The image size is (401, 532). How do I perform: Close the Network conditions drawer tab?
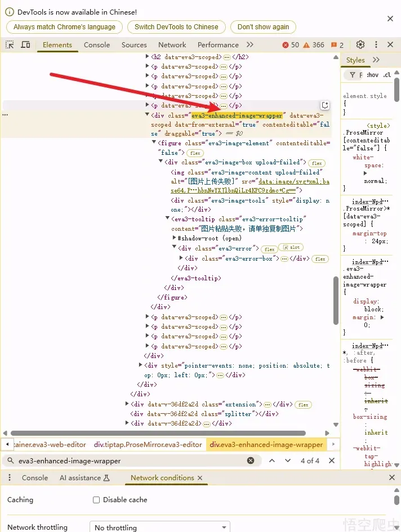click(199, 478)
